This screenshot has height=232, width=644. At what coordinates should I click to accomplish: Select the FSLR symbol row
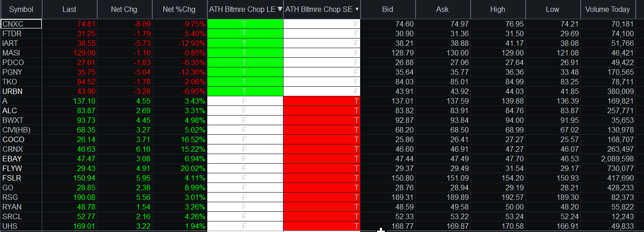[x=21, y=178]
